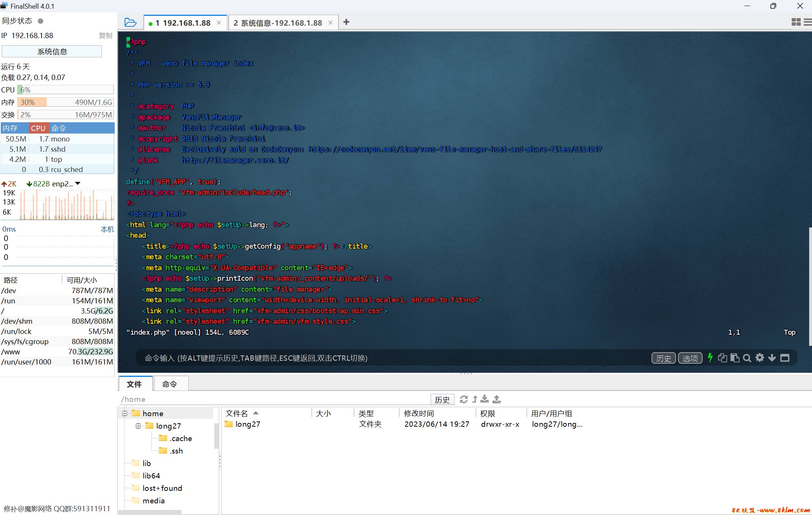Screen dimensions: 812x515
Task: Click the upload file icon
Action: pos(497,399)
